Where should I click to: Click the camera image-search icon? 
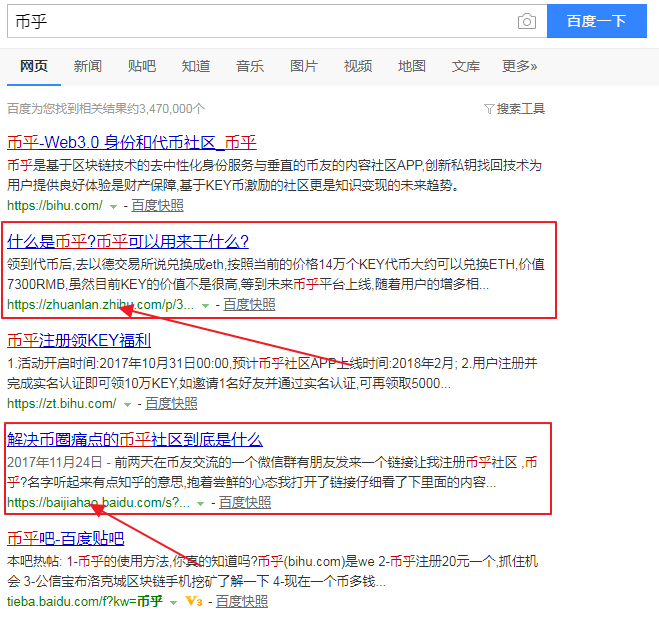point(527,21)
